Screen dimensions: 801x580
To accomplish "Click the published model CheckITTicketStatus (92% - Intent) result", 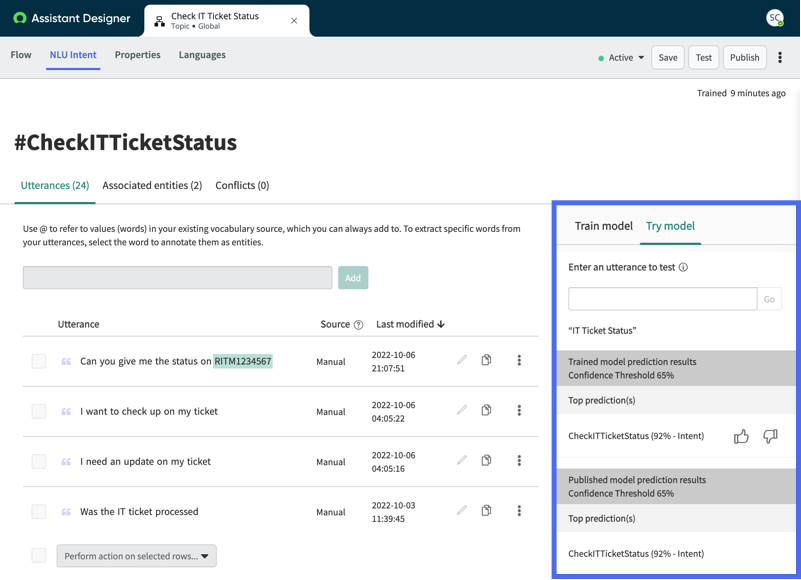I will tap(636, 554).
